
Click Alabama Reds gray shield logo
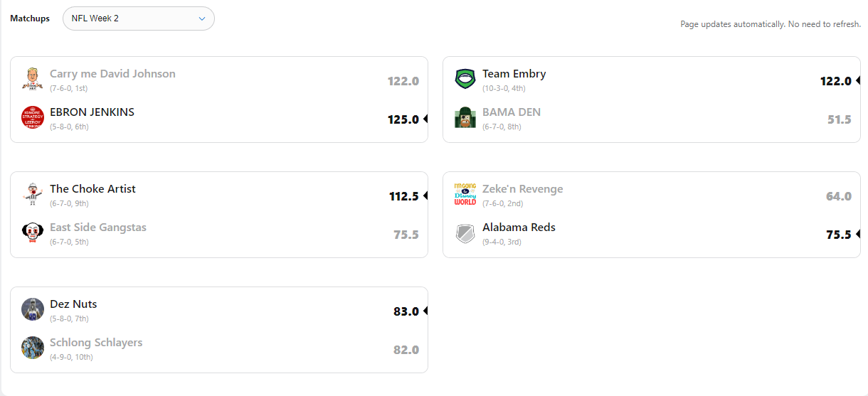[465, 232]
